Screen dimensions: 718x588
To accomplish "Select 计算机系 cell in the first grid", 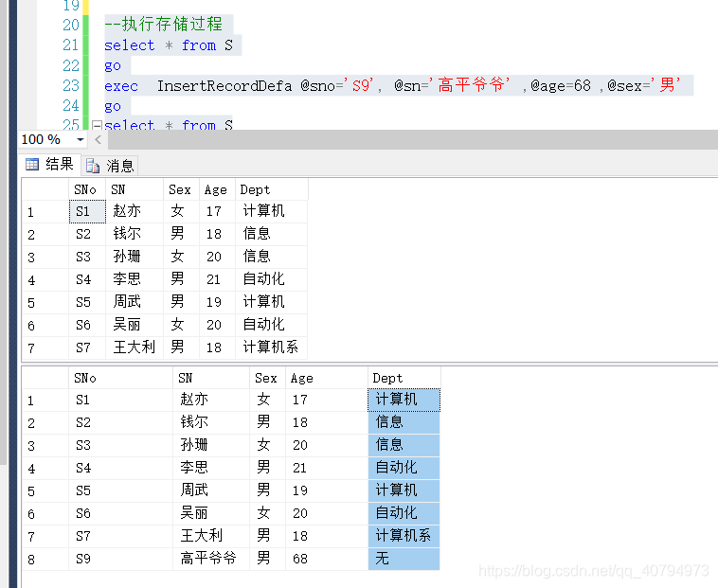I will (x=271, y=347).
